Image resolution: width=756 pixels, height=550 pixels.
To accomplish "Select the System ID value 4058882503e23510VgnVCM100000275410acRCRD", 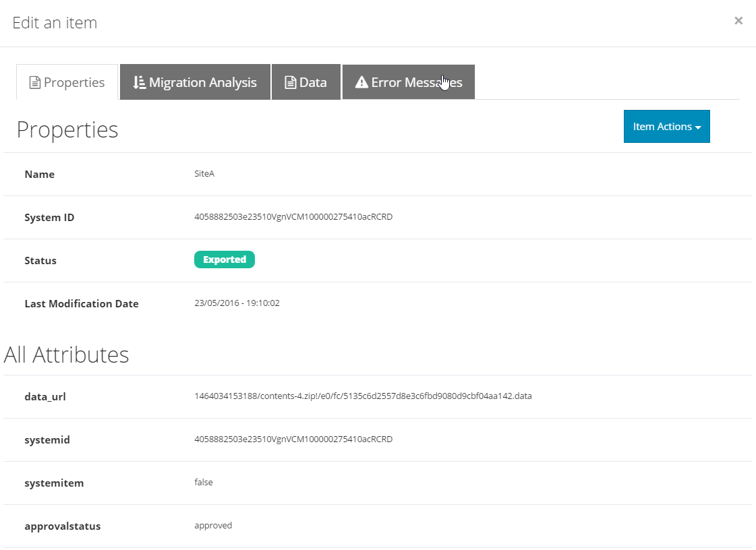I will 293,217.
